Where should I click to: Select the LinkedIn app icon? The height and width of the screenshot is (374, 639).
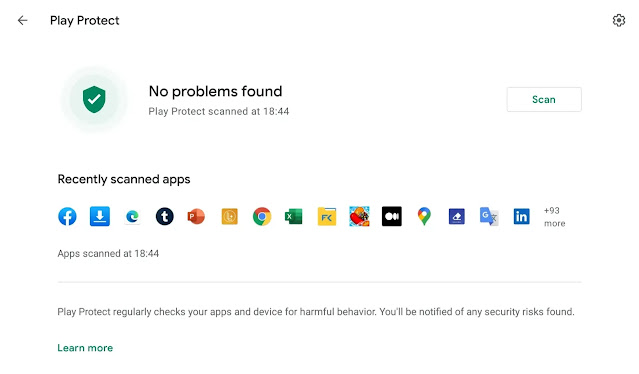click(522, 216)
